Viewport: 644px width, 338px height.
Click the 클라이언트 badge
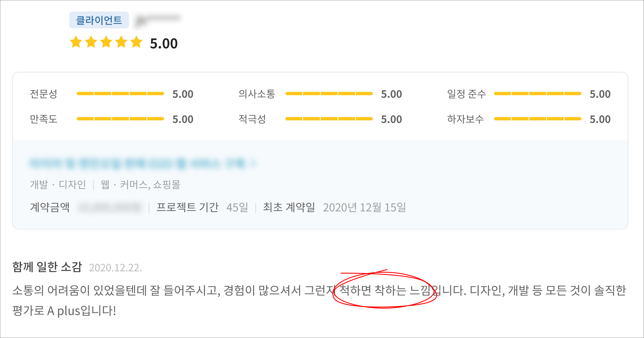99,20
